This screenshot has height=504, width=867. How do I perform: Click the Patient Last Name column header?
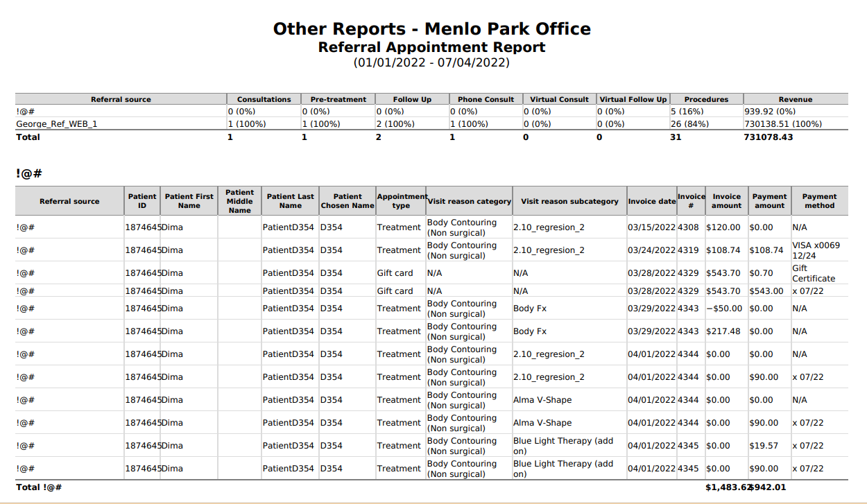[x=290, y=201]
